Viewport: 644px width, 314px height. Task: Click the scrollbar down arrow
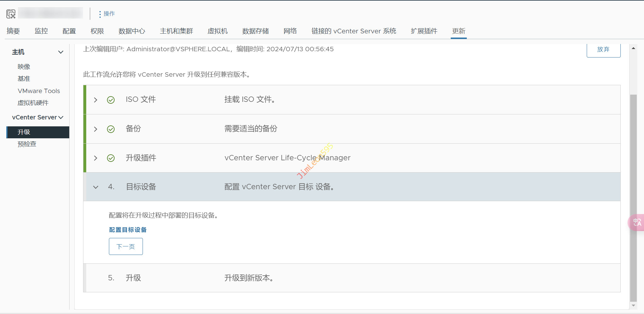tap(633, 305)
